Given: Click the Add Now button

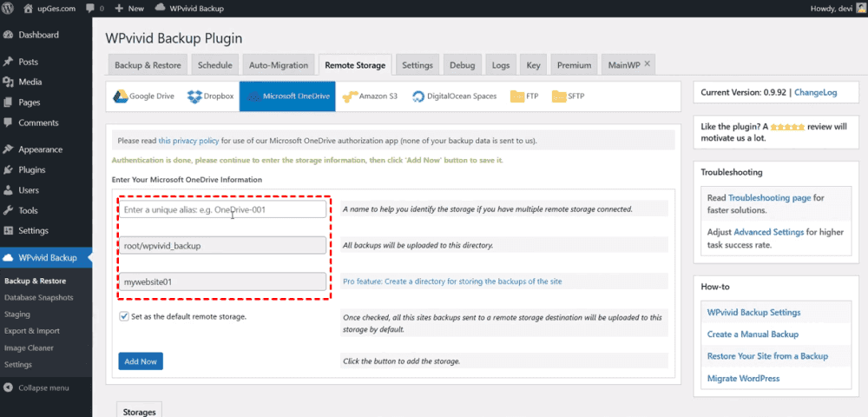Looking at the screenshot, I should [x=140, y=361].
